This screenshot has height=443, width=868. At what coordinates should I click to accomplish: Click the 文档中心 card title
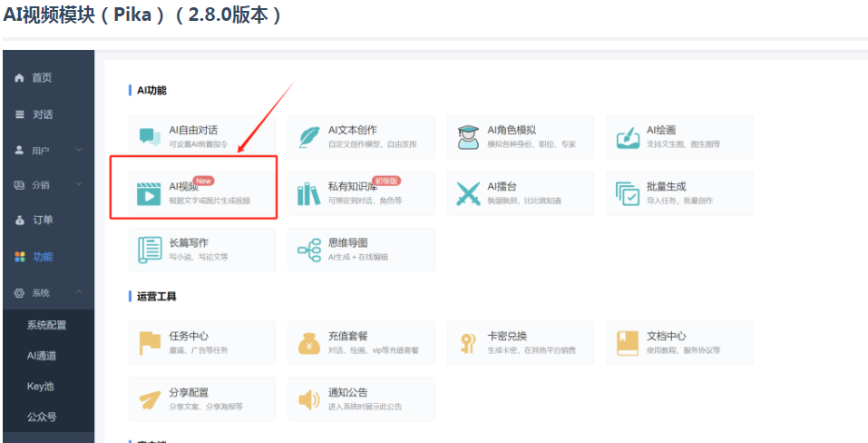click(x=667, y=336)
